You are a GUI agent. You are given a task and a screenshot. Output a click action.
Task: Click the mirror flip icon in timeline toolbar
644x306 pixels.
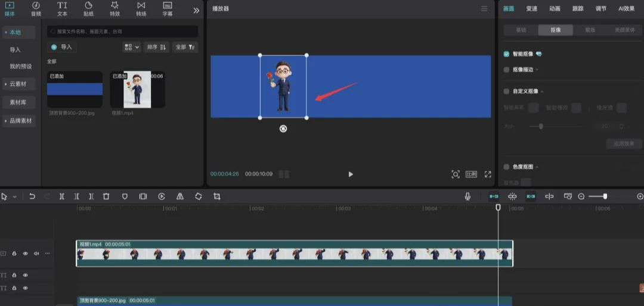[180, 196]
